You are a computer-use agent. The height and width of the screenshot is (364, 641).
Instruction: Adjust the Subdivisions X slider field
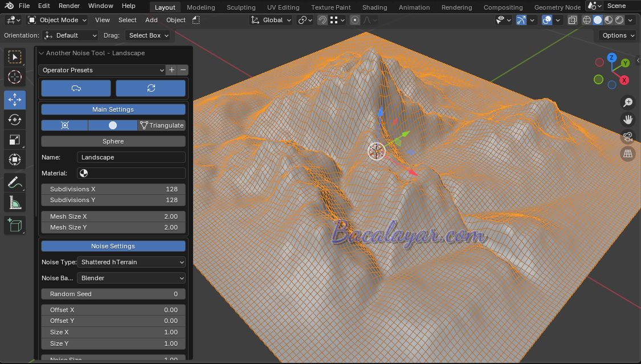(113, 189)
